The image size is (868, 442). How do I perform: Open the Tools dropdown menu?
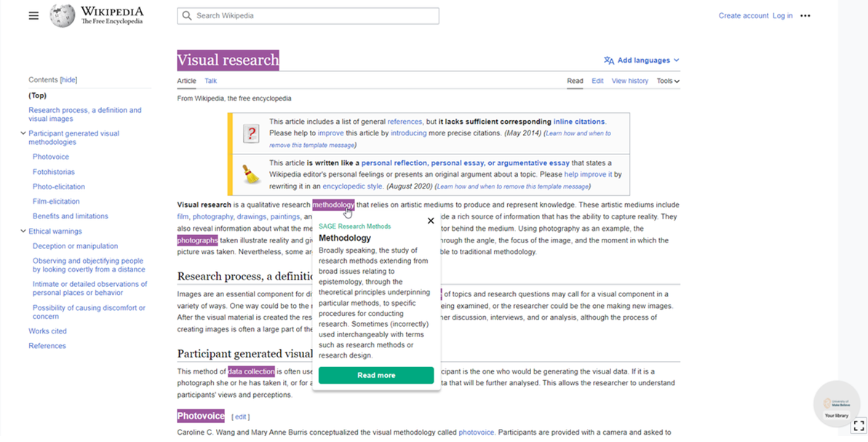pyautogui.click(x=668, y=81)
